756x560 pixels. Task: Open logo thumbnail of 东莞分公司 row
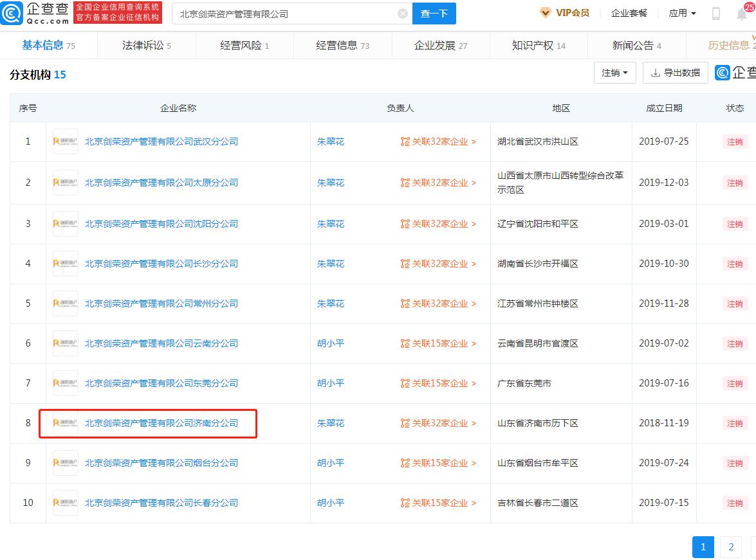[x=65, y=383]
